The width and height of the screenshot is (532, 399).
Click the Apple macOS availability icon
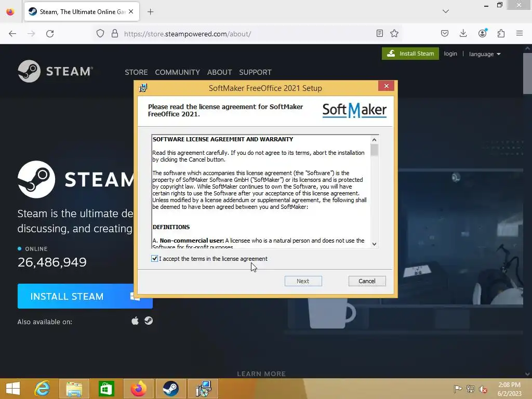pyautogui.click(x=135, y=321)
